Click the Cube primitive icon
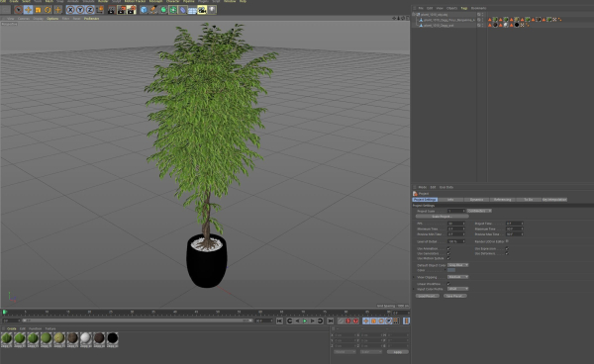Screen dimensions: 594x364 click(x=144, y=10)
